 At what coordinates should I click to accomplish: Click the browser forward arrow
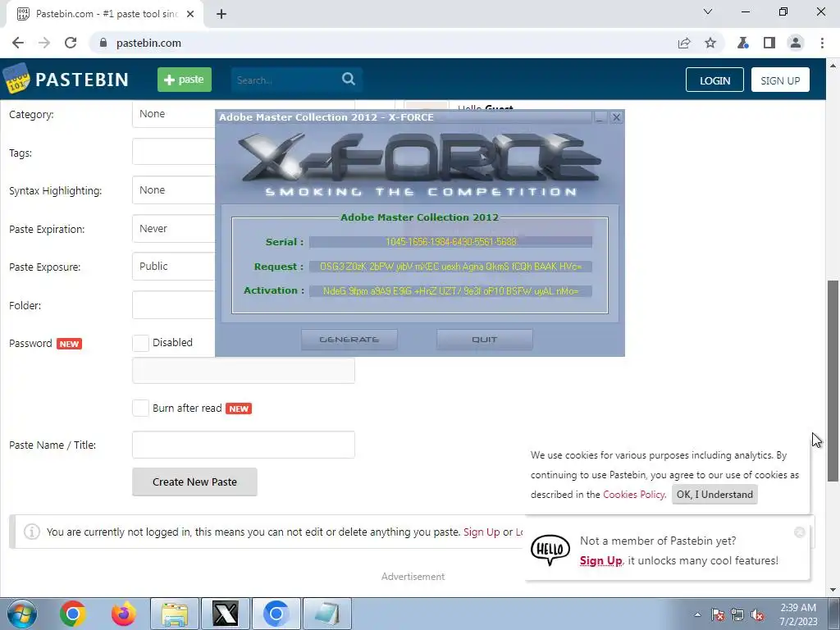44,43
